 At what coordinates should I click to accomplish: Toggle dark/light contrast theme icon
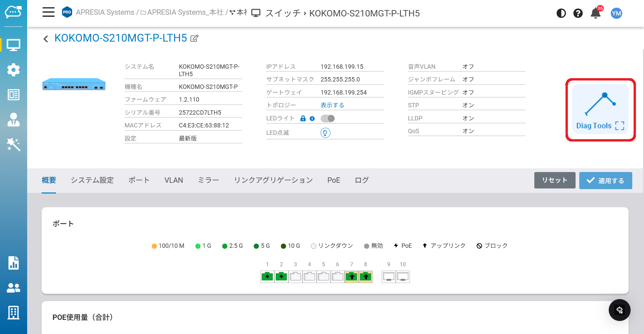(561, 13)
